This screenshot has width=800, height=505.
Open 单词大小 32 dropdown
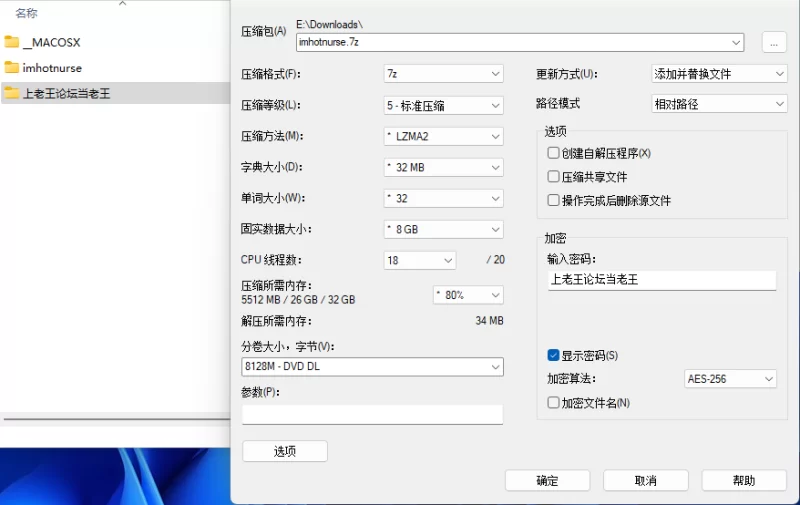pyautogui.click(x=443, y=198)
